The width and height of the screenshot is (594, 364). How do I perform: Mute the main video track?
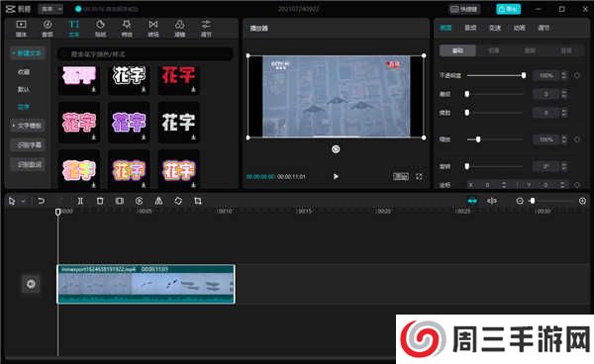(31, 284)
